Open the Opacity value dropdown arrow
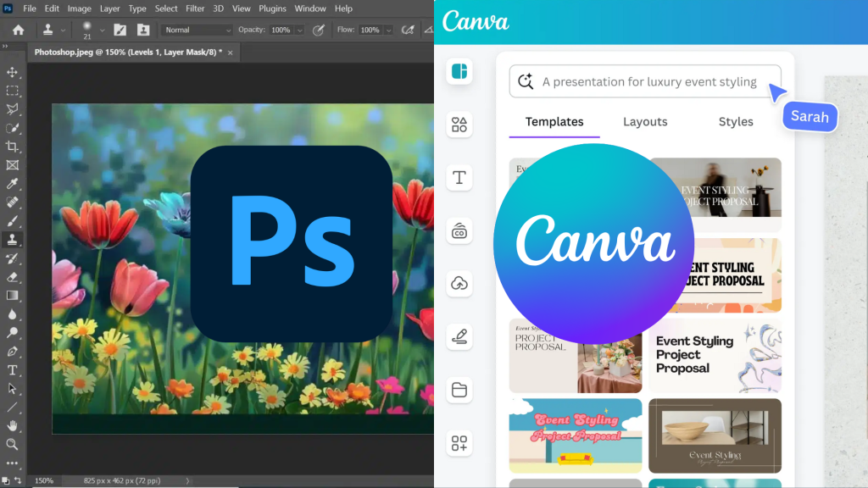 point(300,30)
